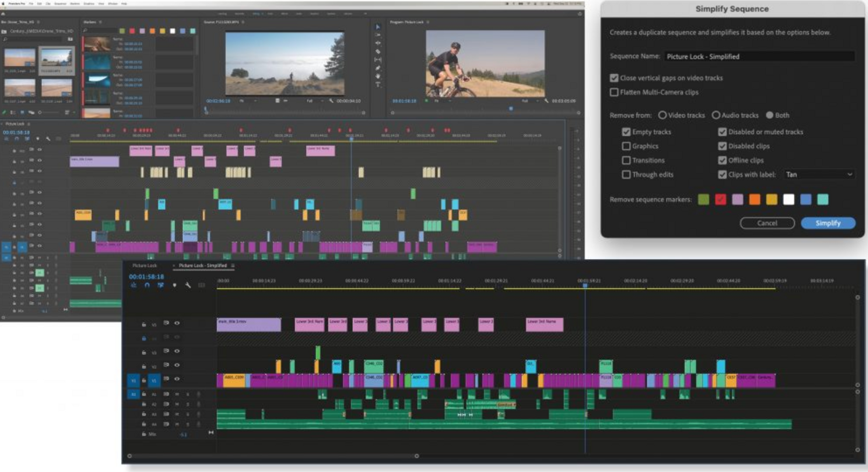Select the Ripple Edit tool
The width and height of the screenshot is (868, 472).
(x=378, y=43)
